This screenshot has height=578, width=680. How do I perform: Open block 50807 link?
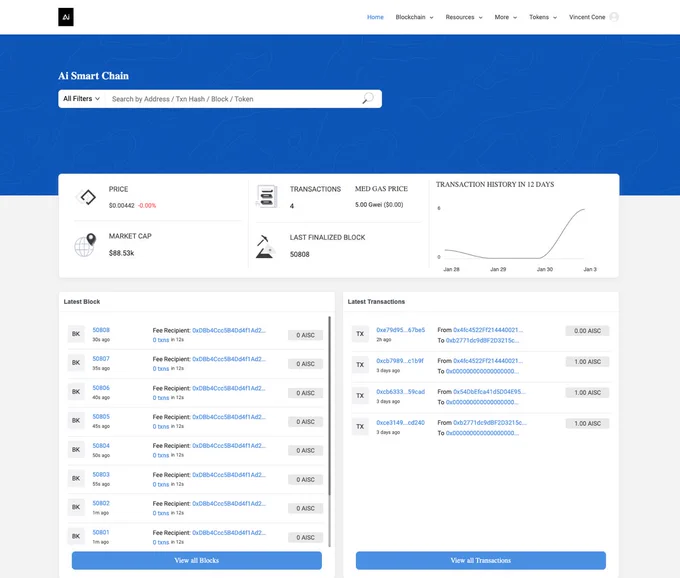coord(101,359)
